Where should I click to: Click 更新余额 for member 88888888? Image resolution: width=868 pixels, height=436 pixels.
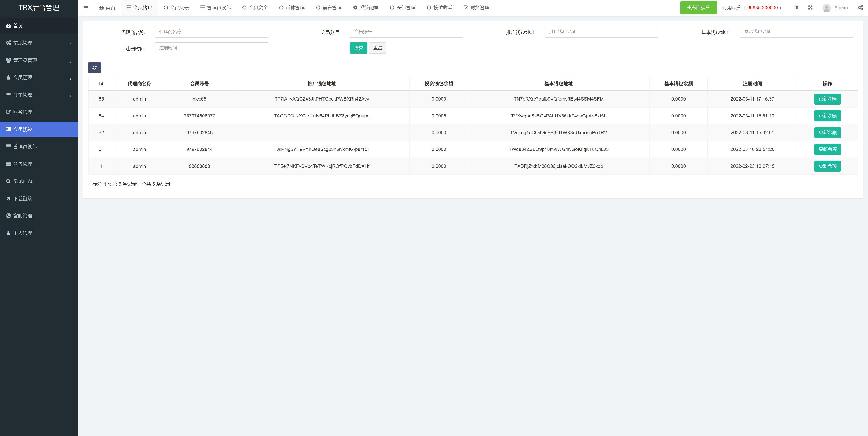(827, 166)
